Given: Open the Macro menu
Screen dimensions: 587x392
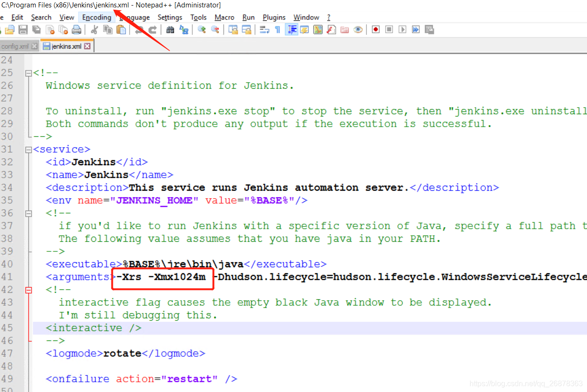Looking at the screenshot, I should [225, 17].
